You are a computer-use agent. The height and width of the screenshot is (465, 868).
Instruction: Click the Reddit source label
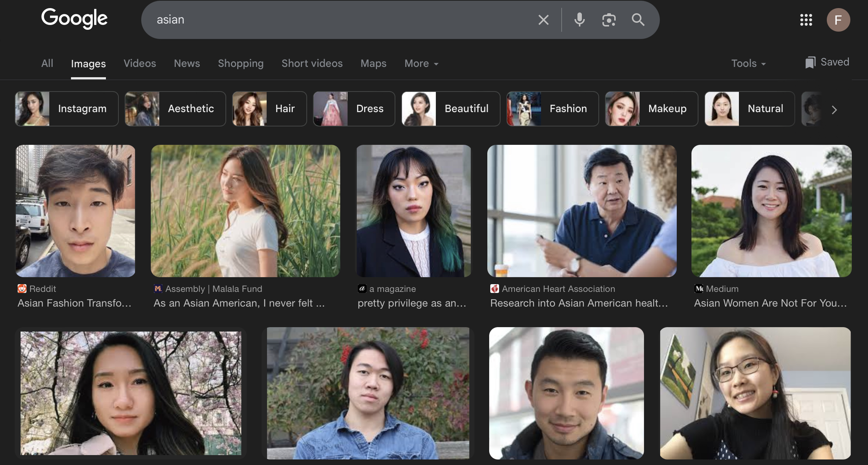pyautogui.click(x=43, y=289)
